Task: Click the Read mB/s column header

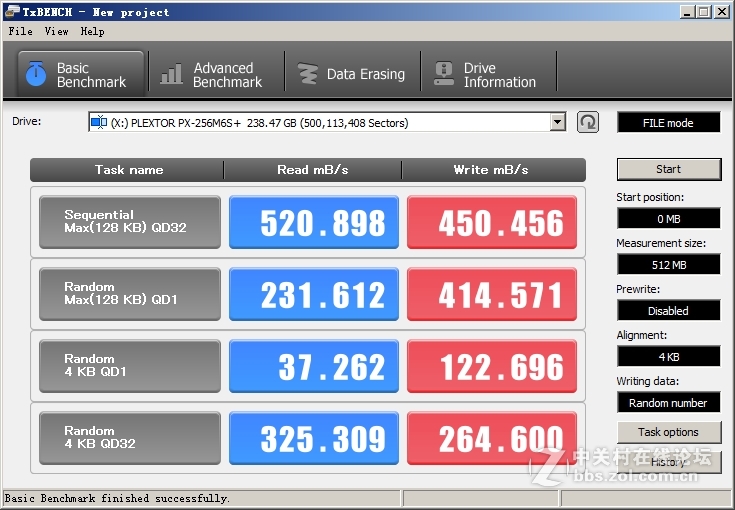Action: (x=313, y=170)
